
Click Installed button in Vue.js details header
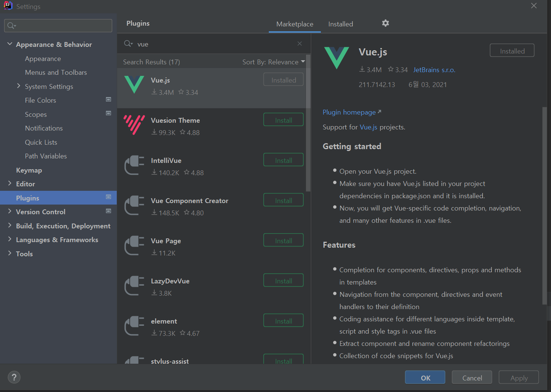512,51
